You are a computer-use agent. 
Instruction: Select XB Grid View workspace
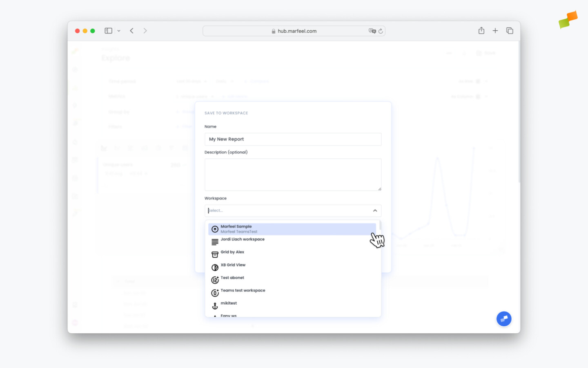[x=233, y=265]
